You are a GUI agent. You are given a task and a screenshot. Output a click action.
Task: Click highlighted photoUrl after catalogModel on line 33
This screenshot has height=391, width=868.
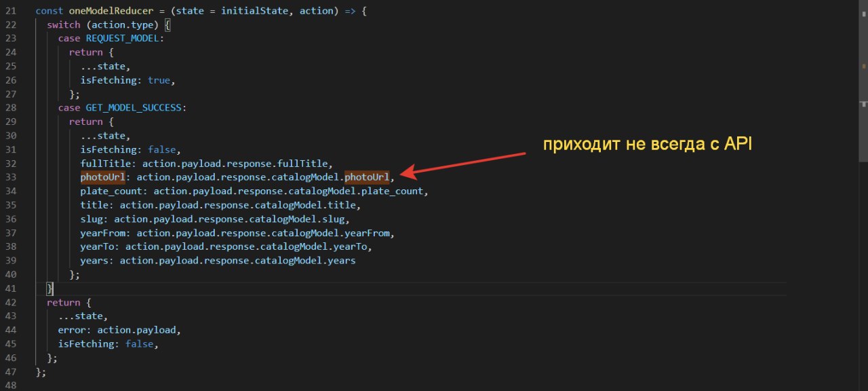coord(367,177)
